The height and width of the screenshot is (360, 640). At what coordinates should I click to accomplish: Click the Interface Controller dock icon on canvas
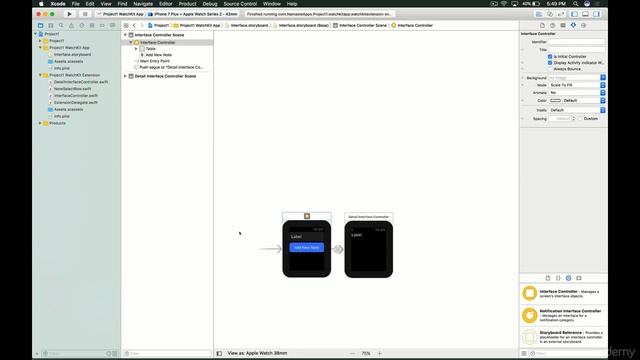[x=307, y=216]
